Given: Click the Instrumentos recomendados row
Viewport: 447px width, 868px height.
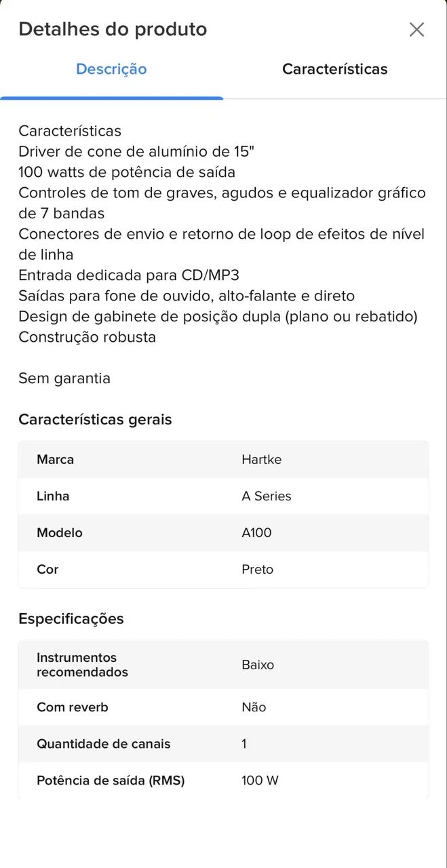Looking at the screenshot, I should pyautogui.click(x=223, y=665).
